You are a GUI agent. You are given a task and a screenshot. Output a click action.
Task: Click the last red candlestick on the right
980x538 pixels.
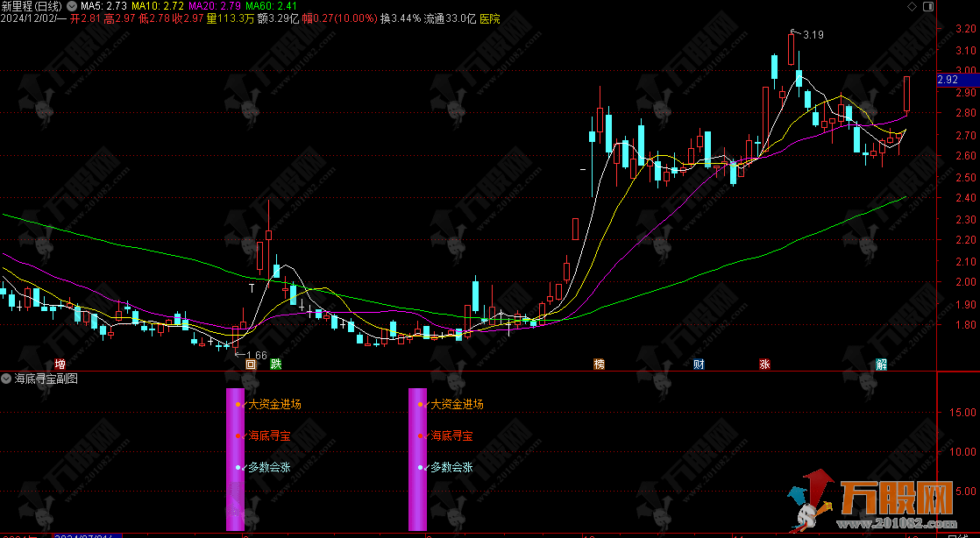pos(907,95)
